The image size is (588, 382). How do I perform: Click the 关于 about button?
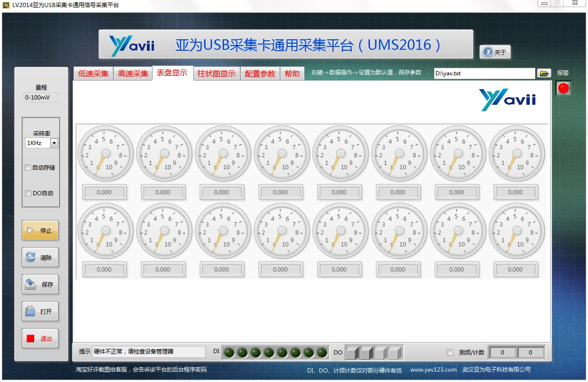495,52
